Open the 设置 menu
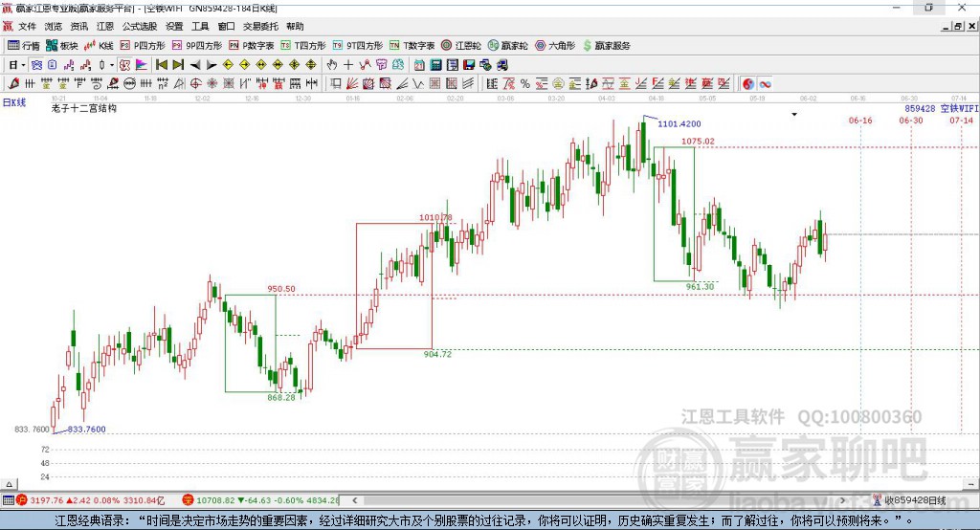 pyautogui.click(x=174, y=26)
